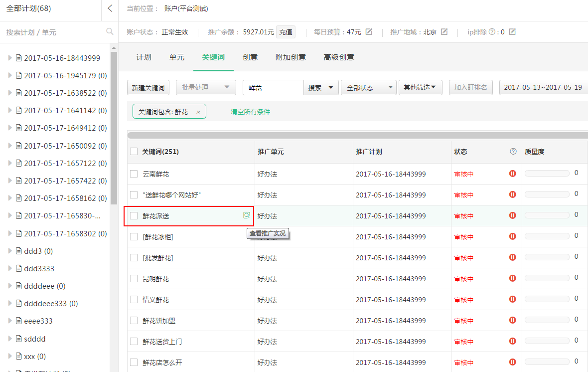This screenshot has height=372, width=588.
Task: Click document icon of plan sdddd
Action: [x=19, y=339]
